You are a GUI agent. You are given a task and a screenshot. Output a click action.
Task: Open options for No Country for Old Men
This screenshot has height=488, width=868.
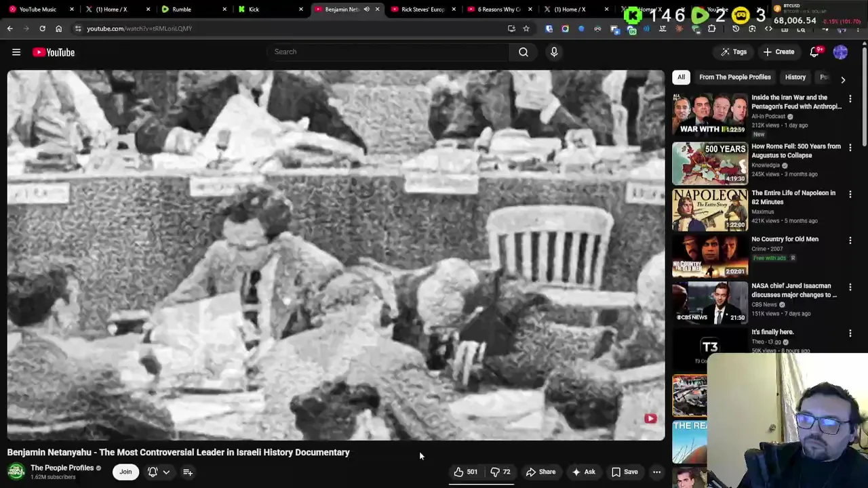coord(850,240)
